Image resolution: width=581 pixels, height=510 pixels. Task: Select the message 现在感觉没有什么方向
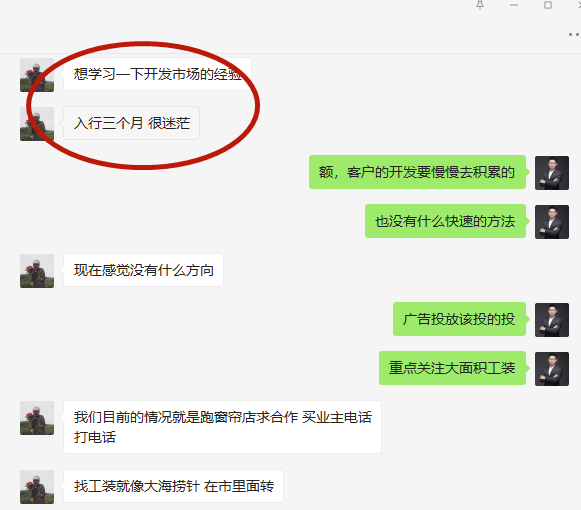[143, 270]
